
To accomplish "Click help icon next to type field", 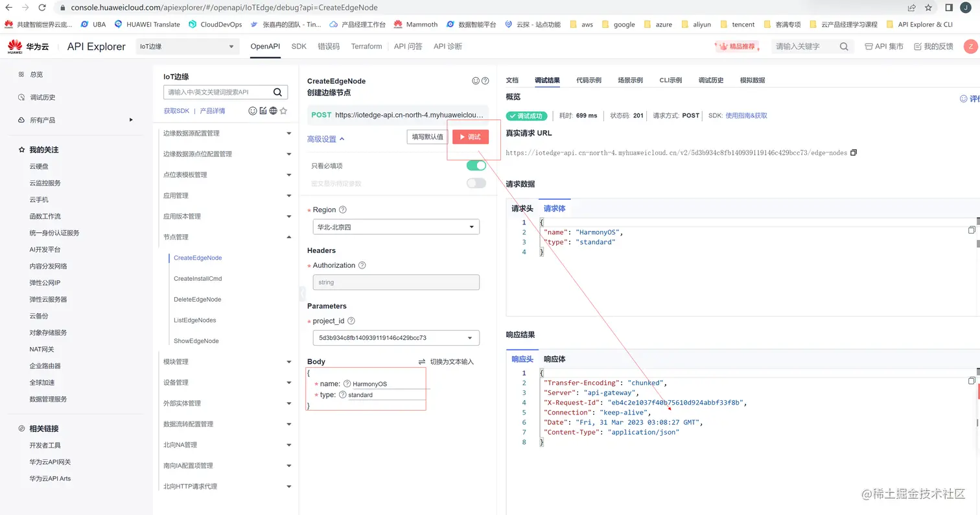I will tap(342, 394).
